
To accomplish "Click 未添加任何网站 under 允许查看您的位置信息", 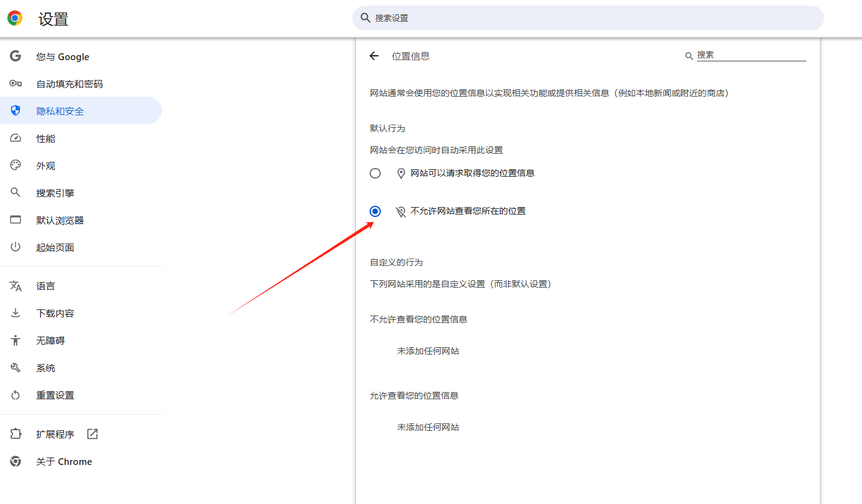I will click(428, 427).
